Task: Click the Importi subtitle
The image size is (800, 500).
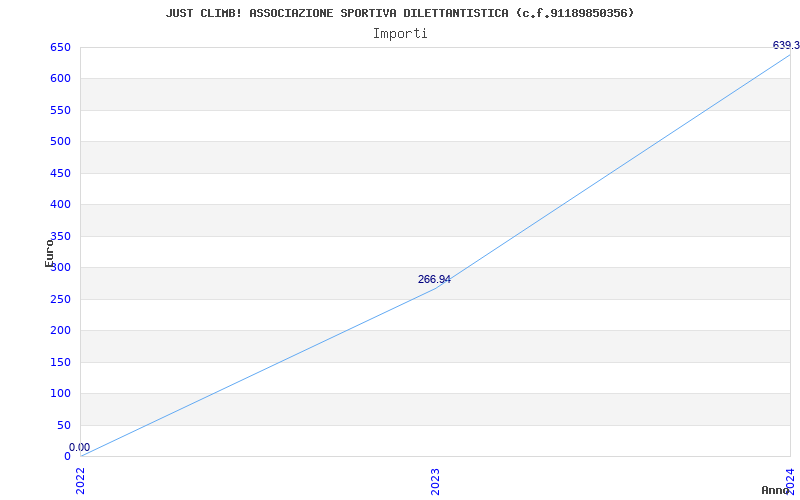Action: coord(400,34)
